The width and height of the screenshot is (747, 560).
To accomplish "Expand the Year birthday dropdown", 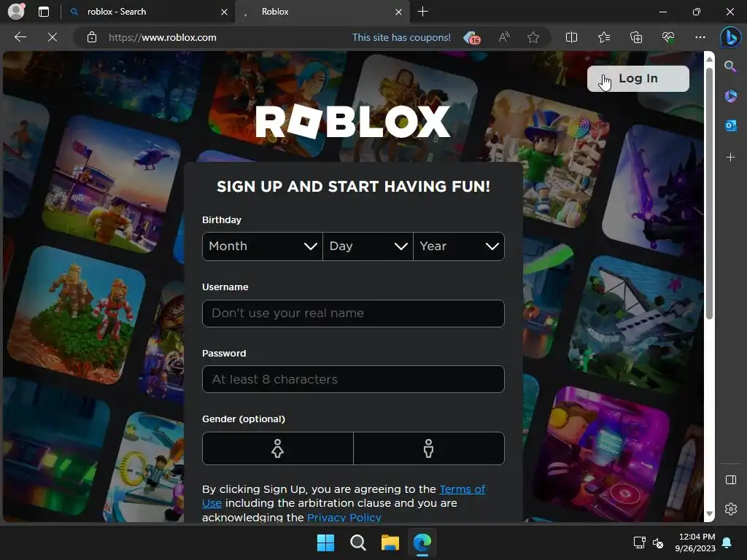I will [x=459, y=246].
